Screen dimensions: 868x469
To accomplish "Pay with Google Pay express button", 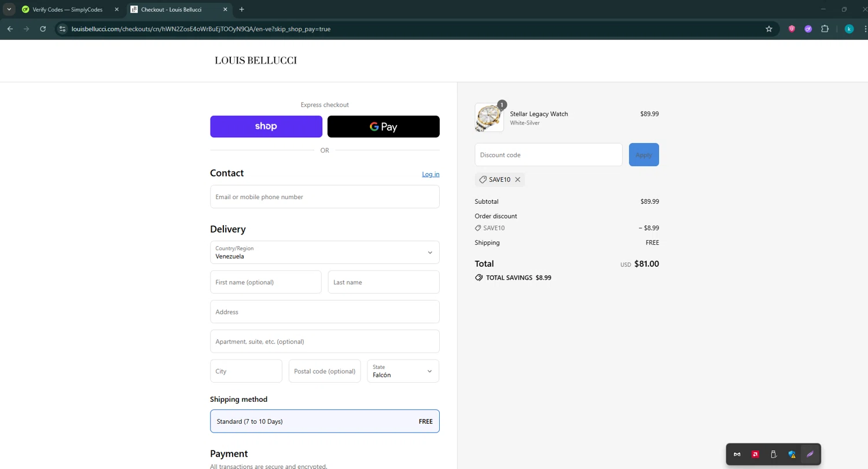I will pos(384,126).
